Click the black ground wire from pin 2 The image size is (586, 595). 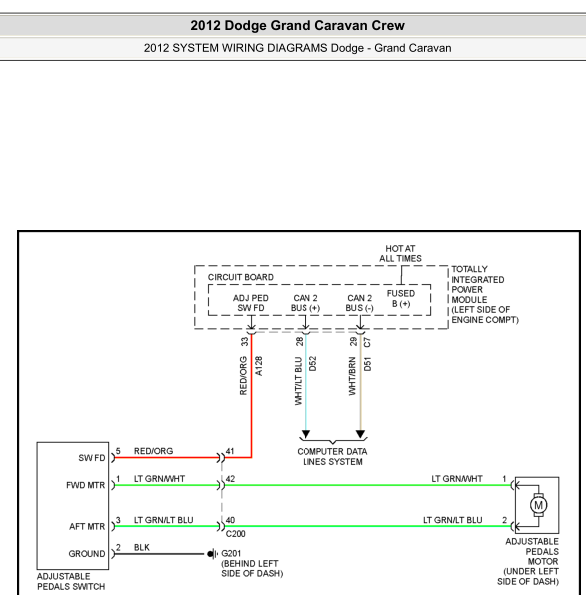click(159, 554)
